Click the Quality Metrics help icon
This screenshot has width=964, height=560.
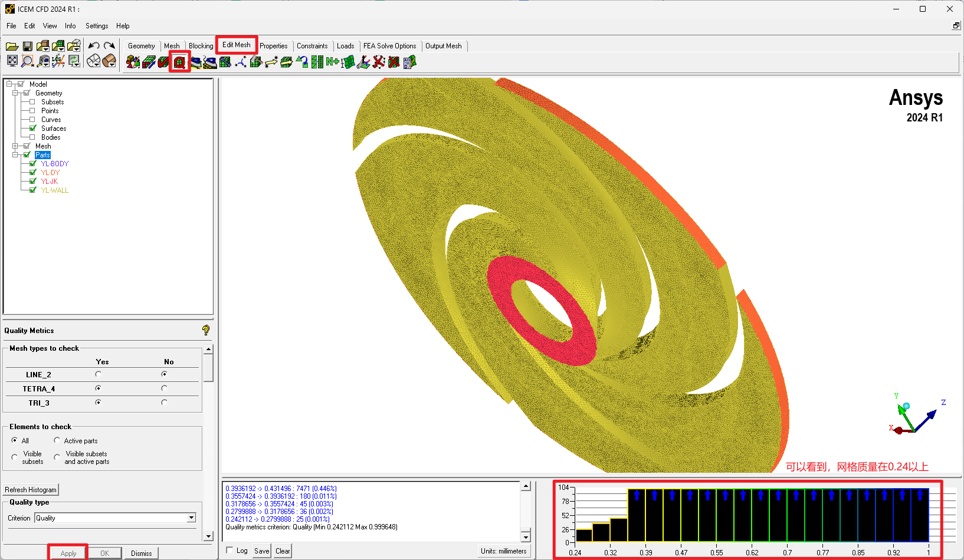point(206,330)
